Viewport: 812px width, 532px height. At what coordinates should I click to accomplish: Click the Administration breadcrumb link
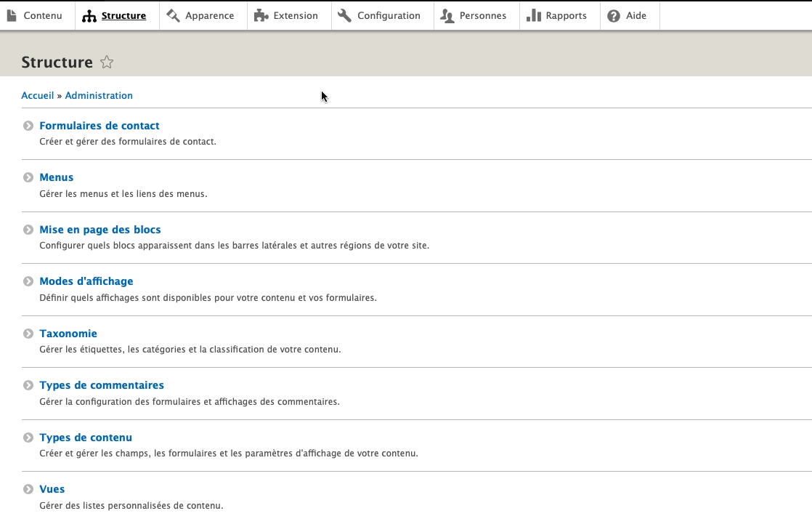[99, 95]
